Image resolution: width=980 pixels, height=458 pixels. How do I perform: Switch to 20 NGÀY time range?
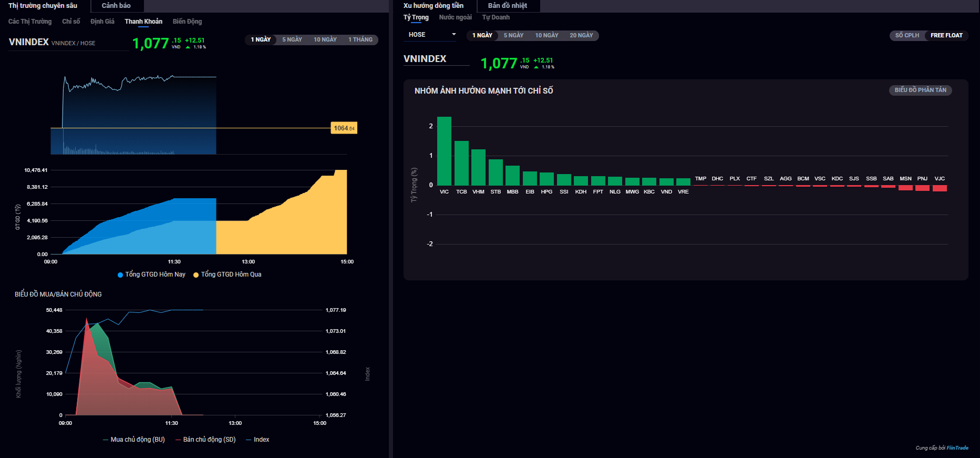click(581, 36)
